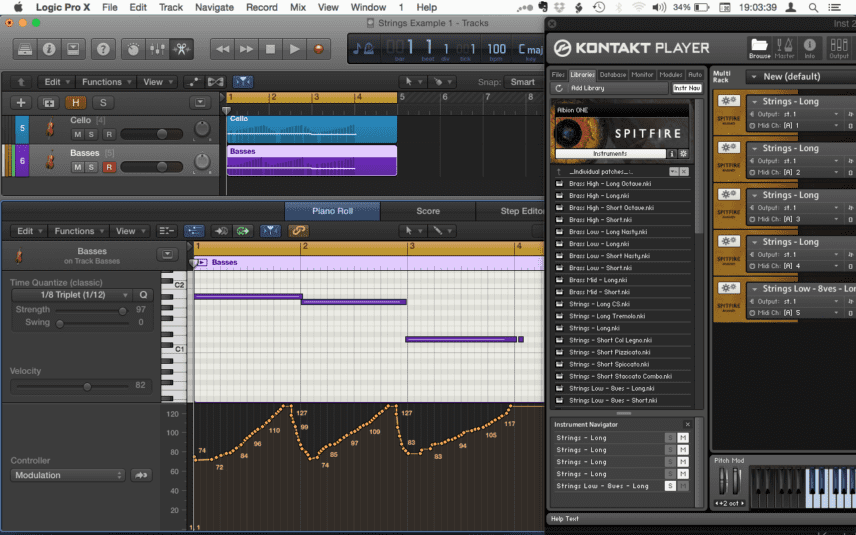
Task: Click the Instr Nav button
Action: point(687,88)
